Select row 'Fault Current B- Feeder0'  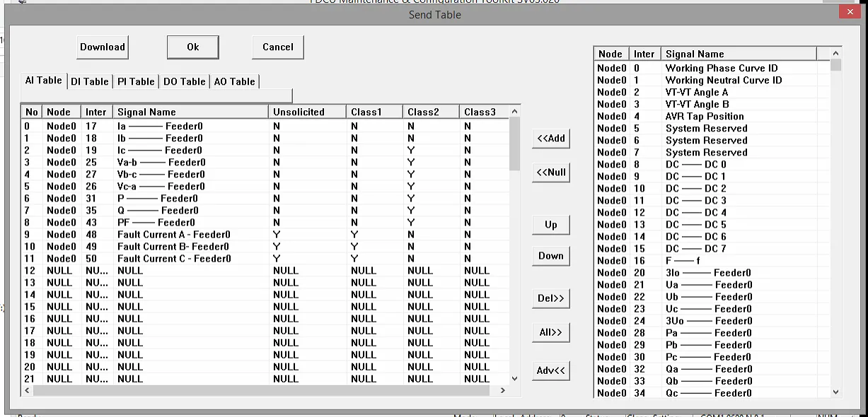click(265, 247)
